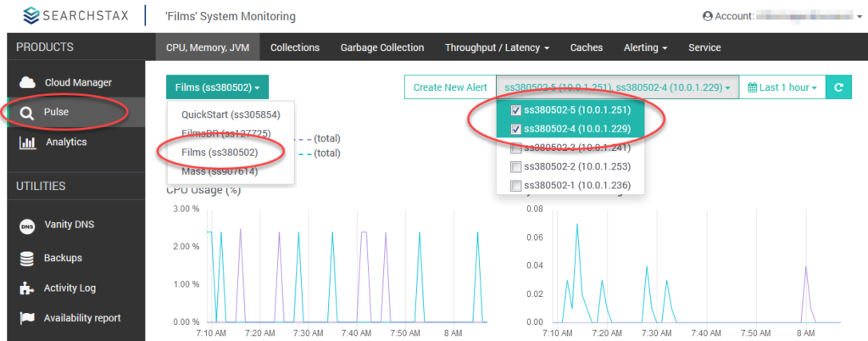868x341 pixels.
Task: Uncheck the ss380502-5 (10.0.1.251) checkbox
Action: click(516, 111)
